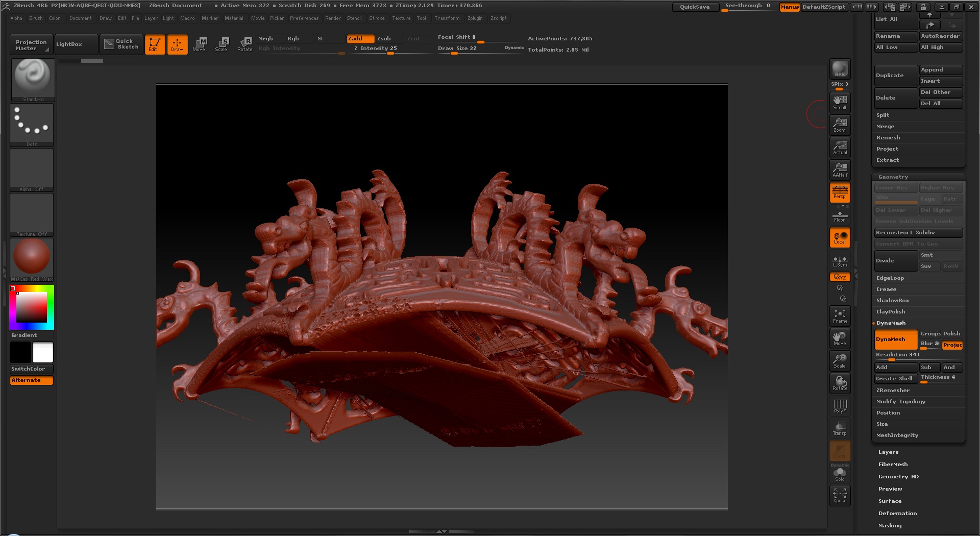Select the Mrgb channel button

(269, 39)
